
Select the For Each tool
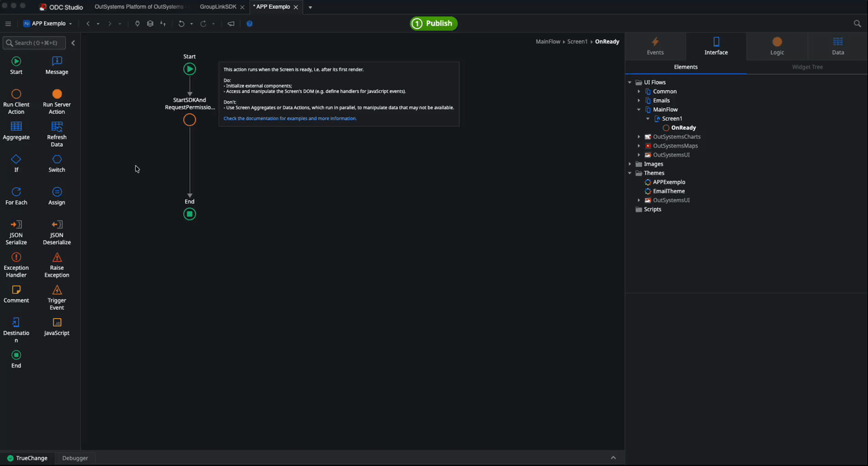[x=16, y=195]
